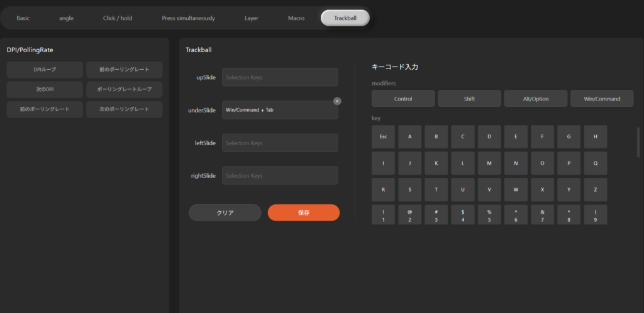This screenshot has height=313, width=644.
Task: Choose the Win/Command modifier button
Action: [x=602, y=99]
